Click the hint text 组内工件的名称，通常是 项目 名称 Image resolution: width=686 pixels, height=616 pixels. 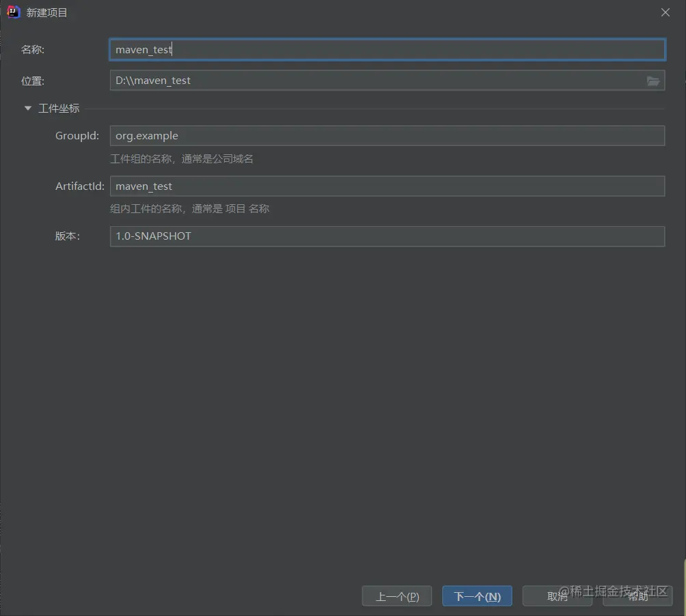[189, 209]
